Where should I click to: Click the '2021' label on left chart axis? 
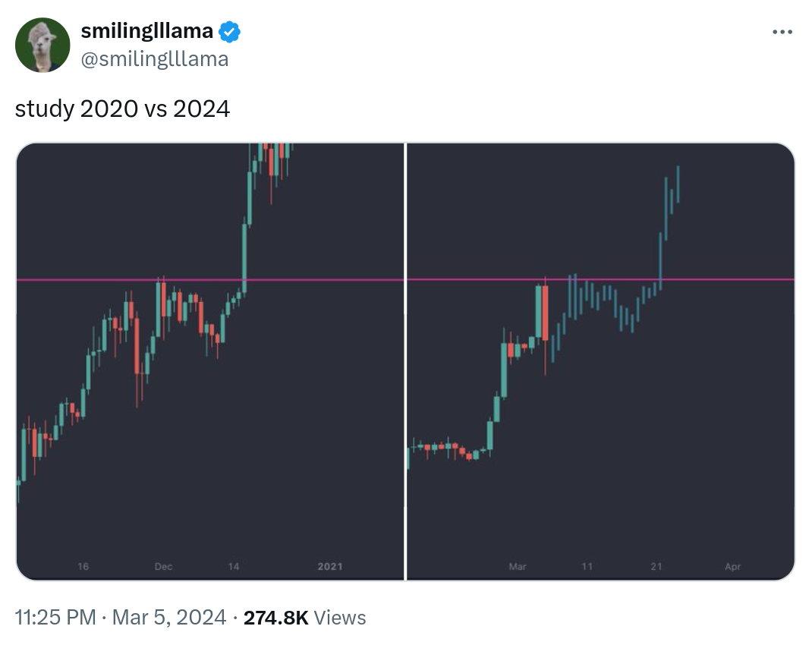[x=330, y=566]
